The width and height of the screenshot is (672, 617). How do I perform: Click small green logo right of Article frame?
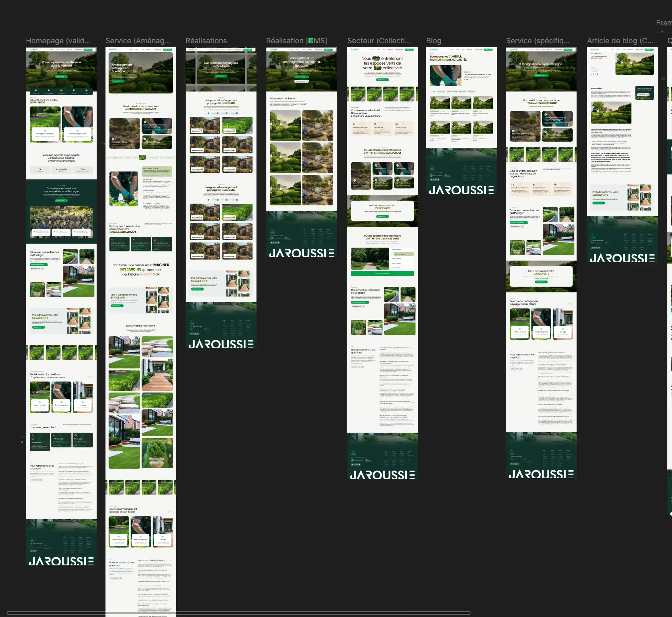tap(663, 79)
